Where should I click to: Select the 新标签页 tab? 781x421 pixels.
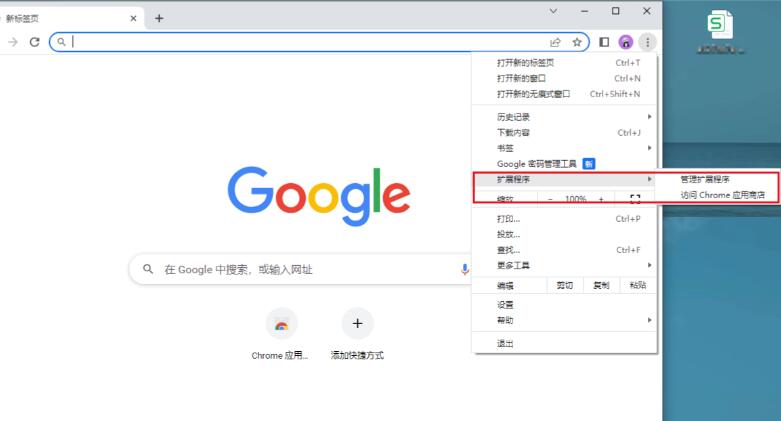[70, 18]
